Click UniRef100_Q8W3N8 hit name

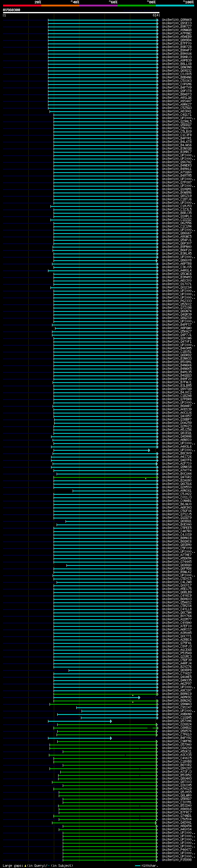(x=177, y=67)
